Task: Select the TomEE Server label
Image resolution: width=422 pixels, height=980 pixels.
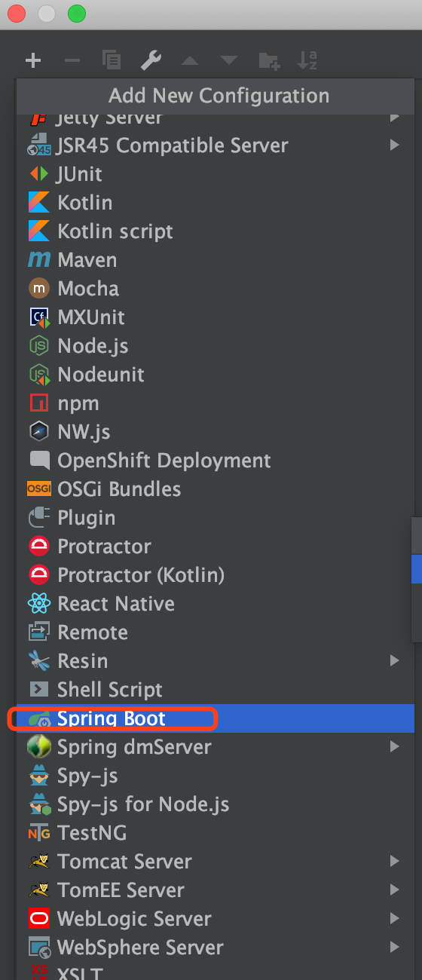Action: [121, 890]
